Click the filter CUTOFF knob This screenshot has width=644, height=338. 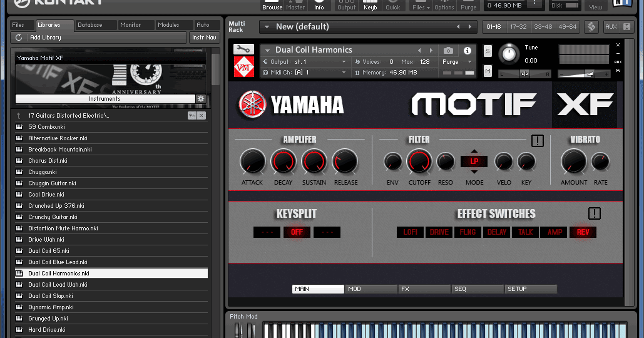coord(419,162)
